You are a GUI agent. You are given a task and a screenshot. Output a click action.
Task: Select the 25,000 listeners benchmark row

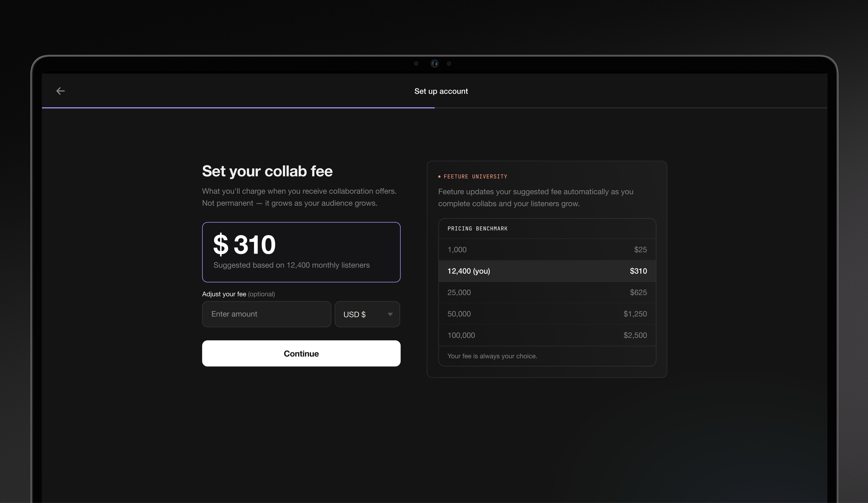pos(547,292)
